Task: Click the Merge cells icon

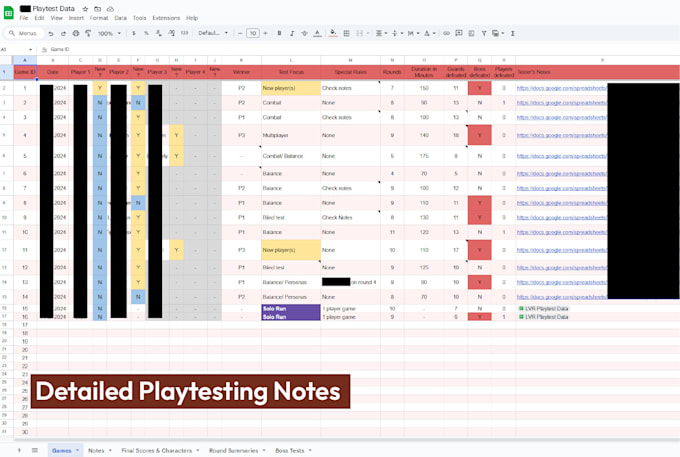Action: pyautogui.click(x=360, y=33)
